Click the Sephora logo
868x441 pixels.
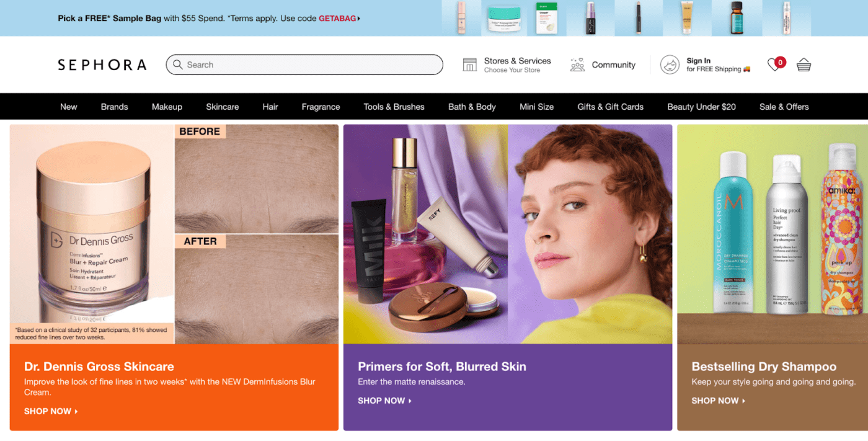pyautogui.click(x=102, y=65)
